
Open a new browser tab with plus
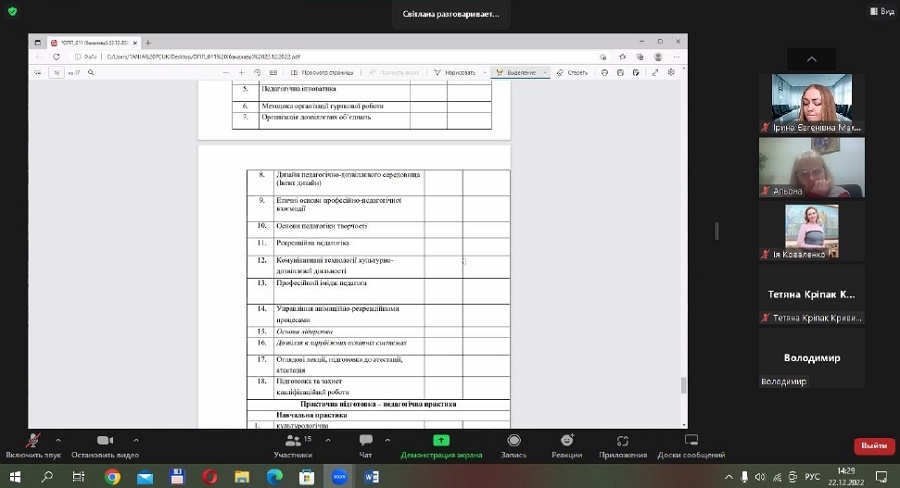click(148, 43)
